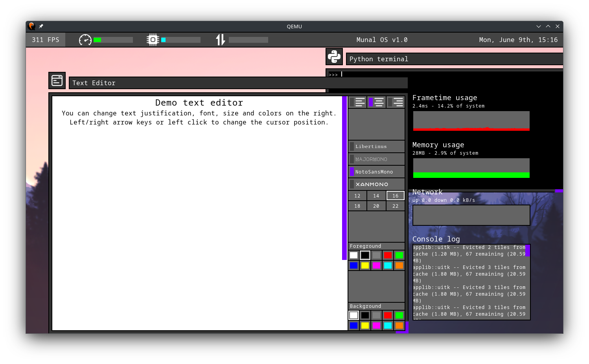
Task: Pick magenta foreground color
Action: 377,265
